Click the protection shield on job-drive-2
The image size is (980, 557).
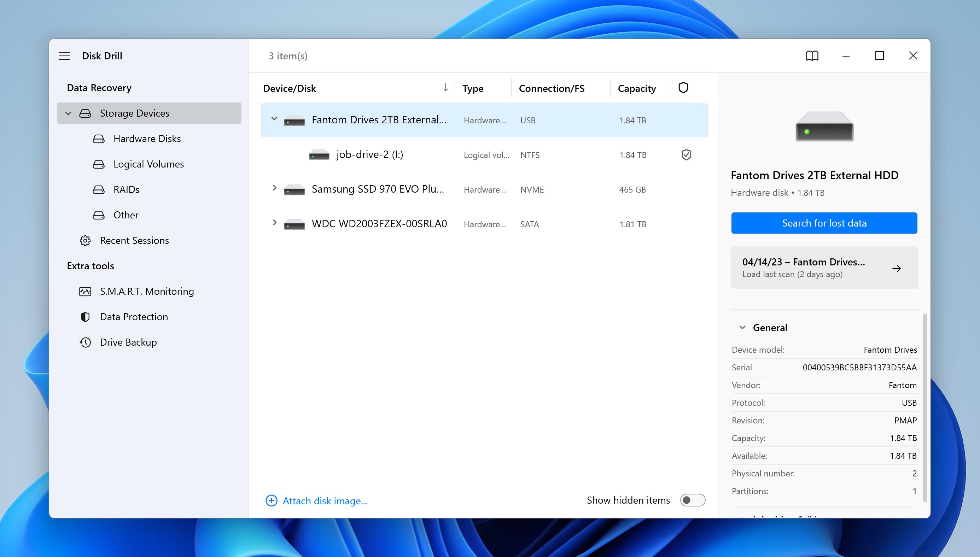point(685,155)
